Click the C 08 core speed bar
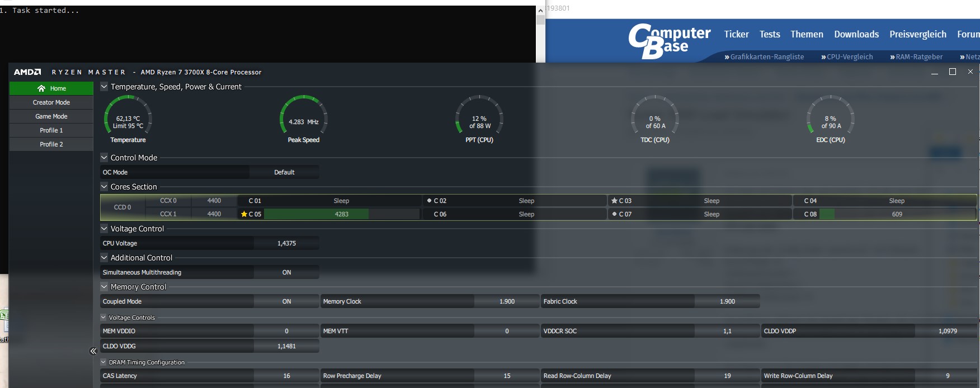The image size is (980, 388). click(x=897, y=214)
